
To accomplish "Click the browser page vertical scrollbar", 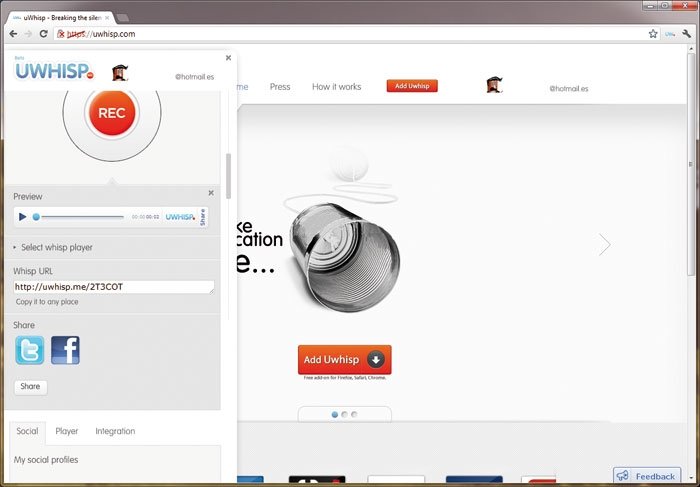I will coord(691,165).
